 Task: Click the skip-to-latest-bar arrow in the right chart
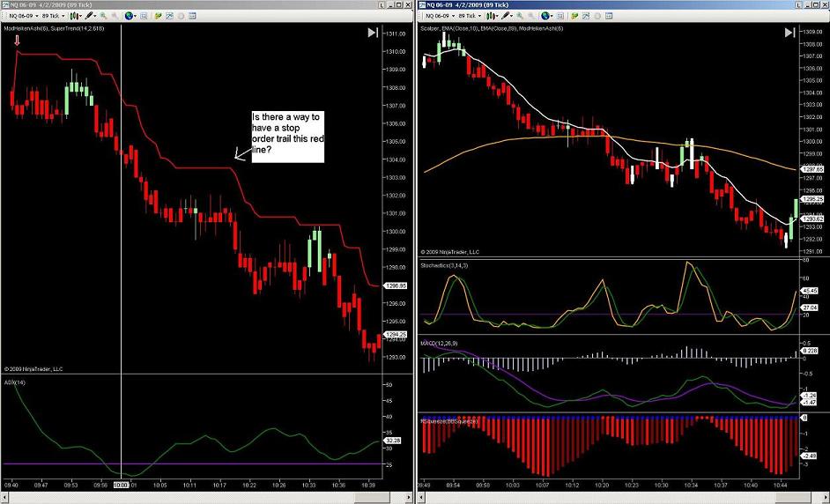(x=789, y=33)
